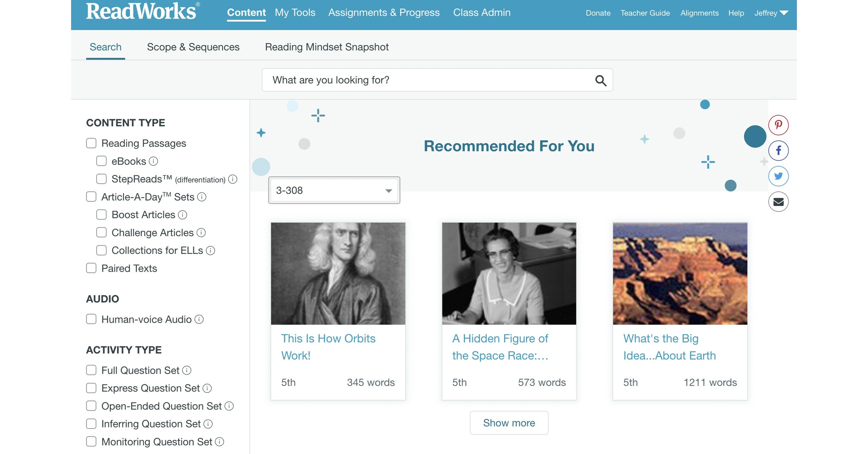This screenshot has width=868, height=454.
Task: Open Assignments & Progress from the navbar
Action: pyautogui.click(x=384, y=12)
